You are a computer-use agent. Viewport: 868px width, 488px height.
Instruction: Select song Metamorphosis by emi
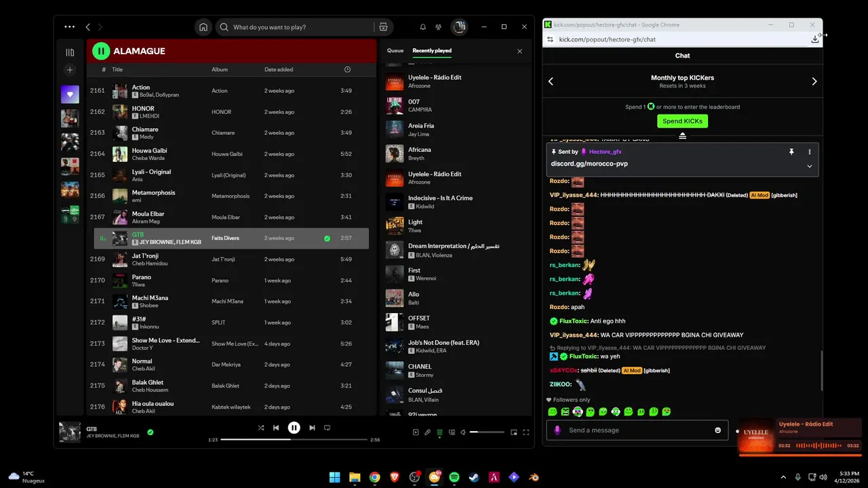[x=231, y=196]
